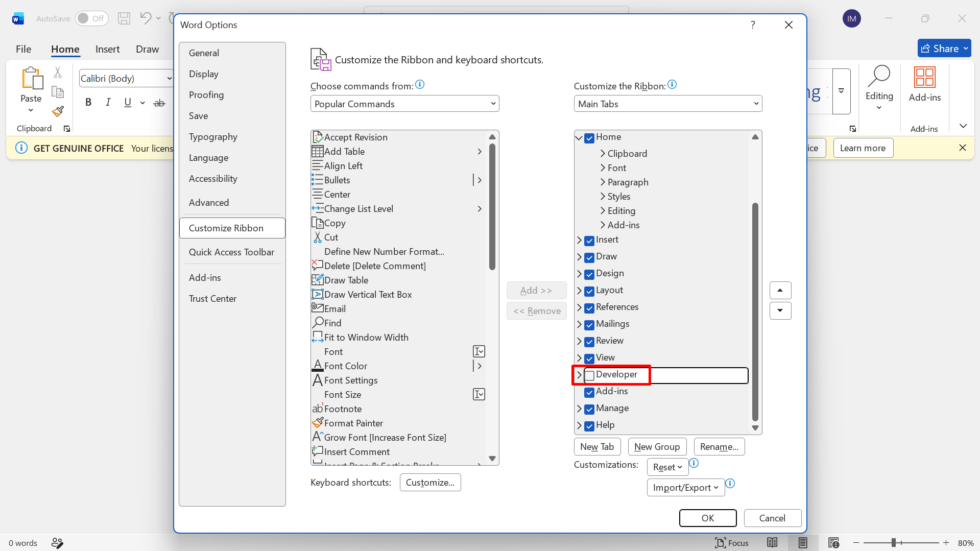980x551 pixels.
Task: Click the Save icon in title bar
Action: point(124,18)
